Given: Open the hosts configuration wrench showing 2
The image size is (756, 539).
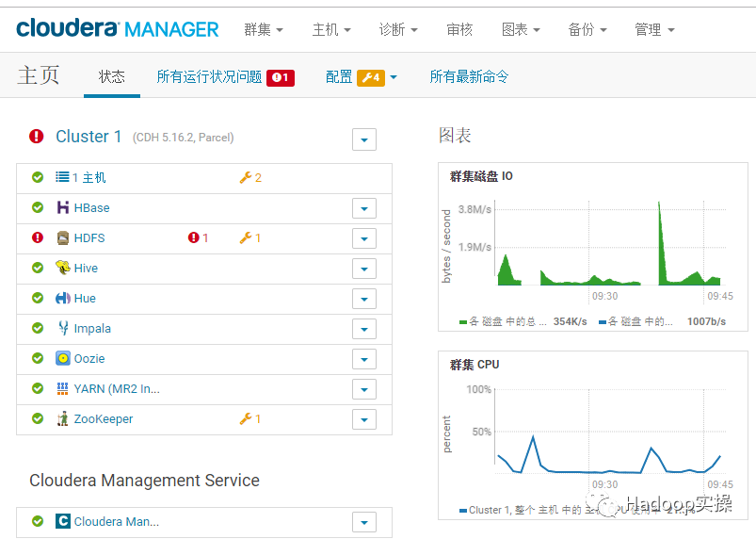Looking at the screenshot, I should 250,177.
